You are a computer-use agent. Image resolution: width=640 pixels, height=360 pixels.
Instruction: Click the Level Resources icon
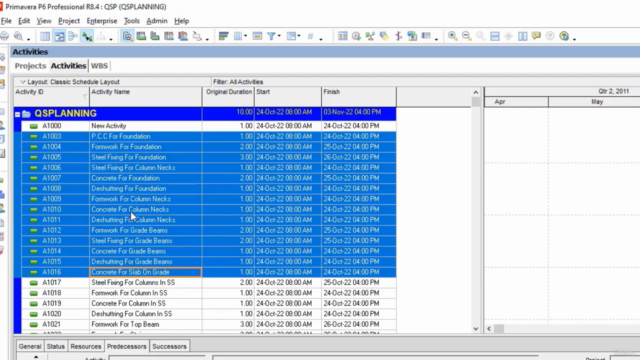pos(370,36)
